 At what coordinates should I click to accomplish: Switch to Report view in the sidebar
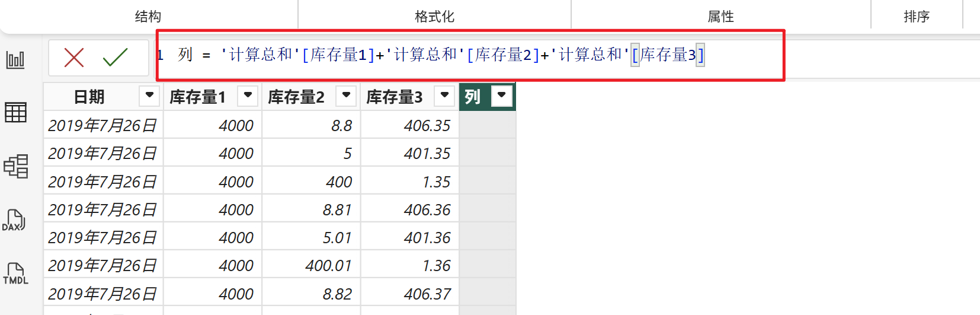tap(15, 59)
